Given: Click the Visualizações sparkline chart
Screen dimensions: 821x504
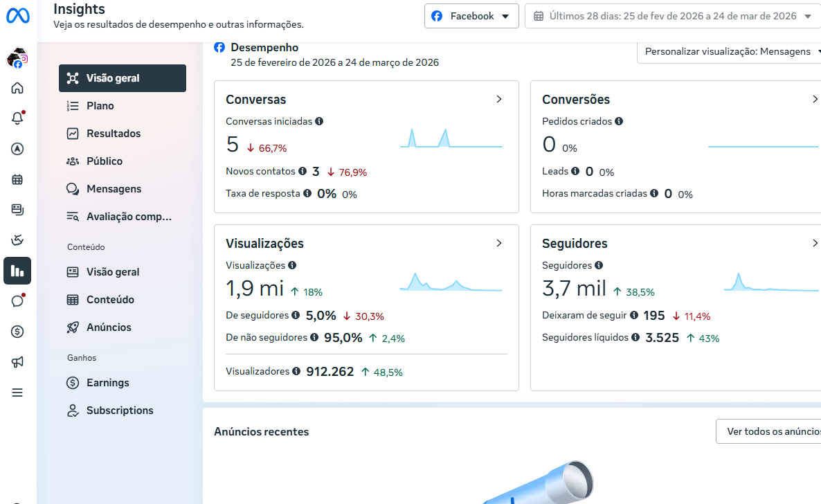Looking at the screenshot, I should click(451, 282).
